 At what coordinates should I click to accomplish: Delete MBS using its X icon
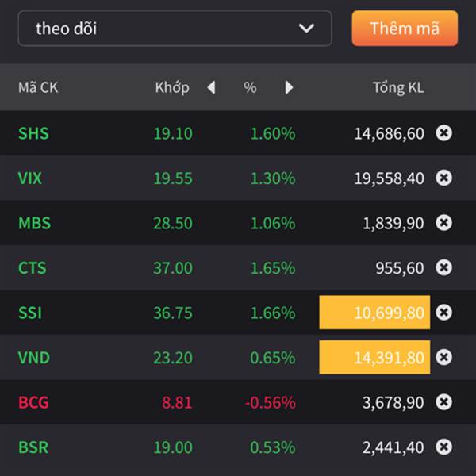pos(443,222)
